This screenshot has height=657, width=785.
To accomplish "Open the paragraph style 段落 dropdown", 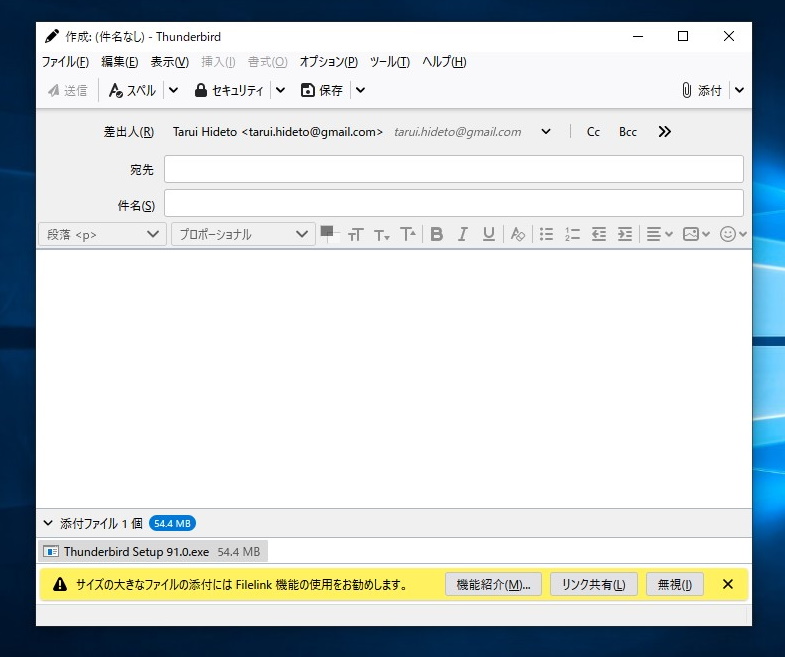I will tap(102, 234).
